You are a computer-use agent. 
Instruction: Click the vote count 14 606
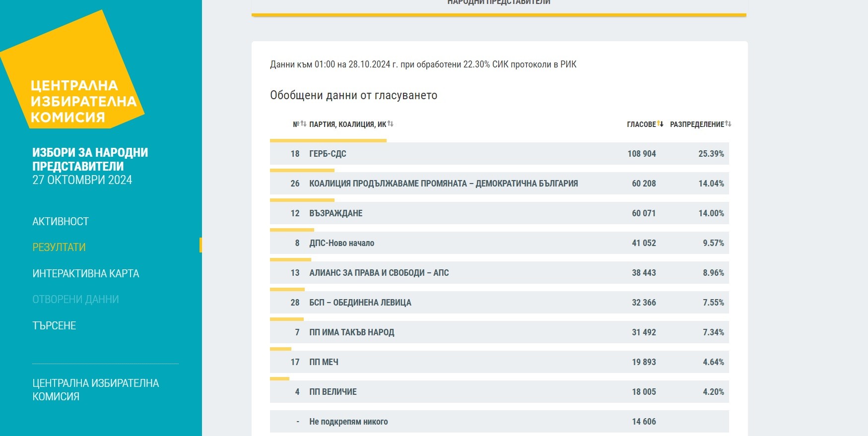[x=644, y=422]
